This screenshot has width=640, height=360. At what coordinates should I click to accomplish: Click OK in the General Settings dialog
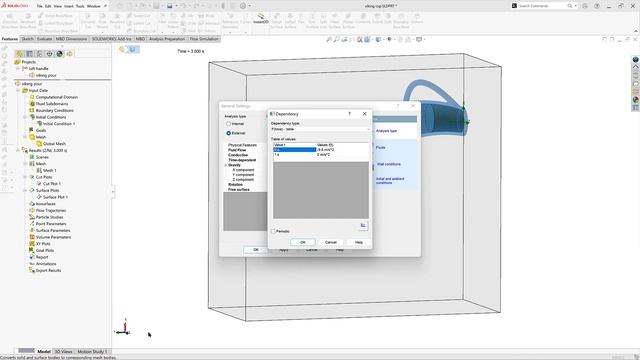coord(256,249)
